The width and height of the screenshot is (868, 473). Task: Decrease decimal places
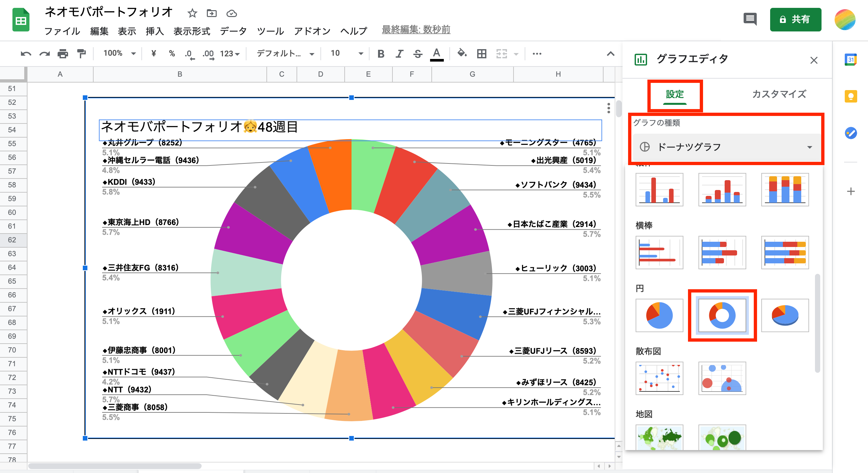point(190,54)
